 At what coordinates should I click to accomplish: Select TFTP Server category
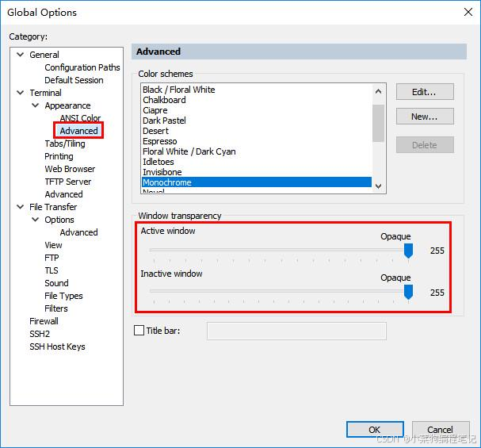coord(68,182)
